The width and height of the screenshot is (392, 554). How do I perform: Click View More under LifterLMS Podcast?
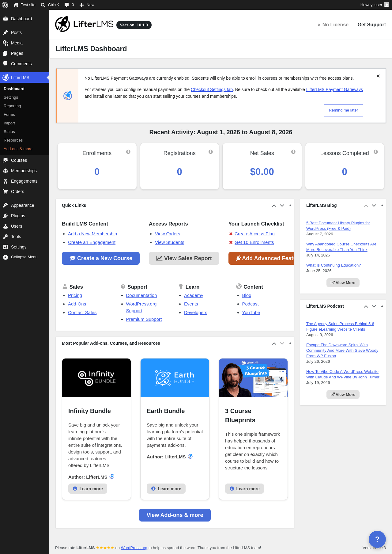tap(343, 395)
